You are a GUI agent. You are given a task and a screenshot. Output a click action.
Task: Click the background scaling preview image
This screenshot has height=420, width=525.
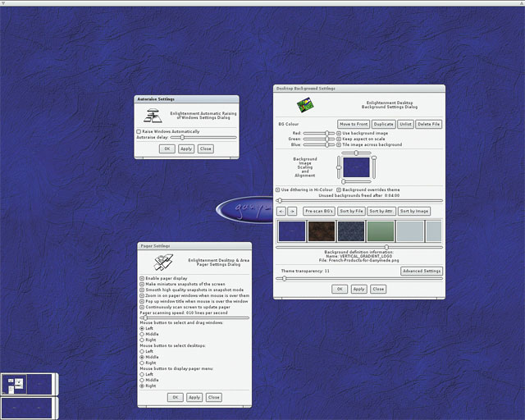pos(356,167)
